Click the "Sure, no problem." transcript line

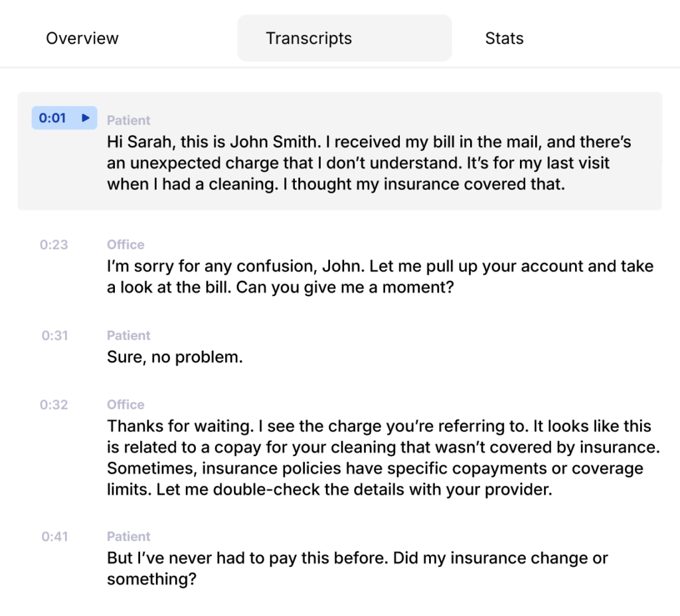(x=175, y=358)
